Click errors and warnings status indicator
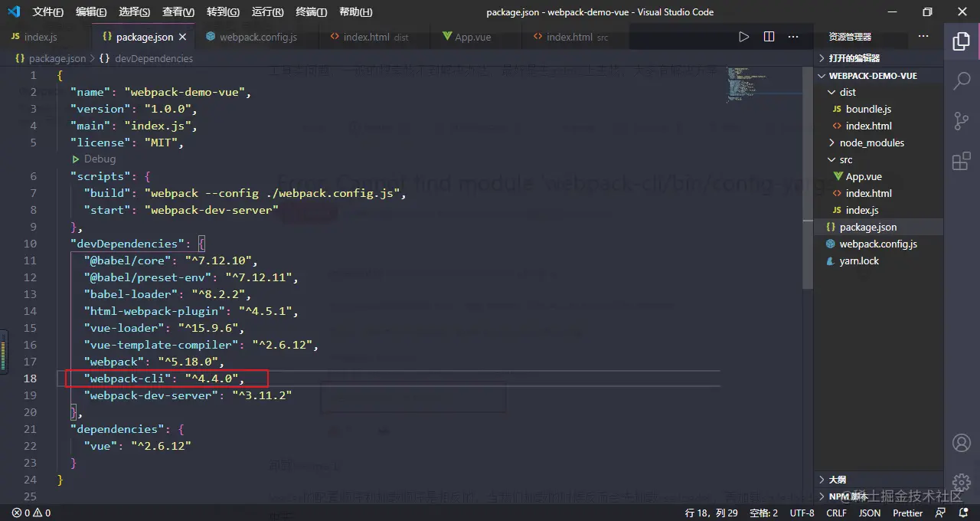Screen dimensions: 980x521 tap(31, 513)
